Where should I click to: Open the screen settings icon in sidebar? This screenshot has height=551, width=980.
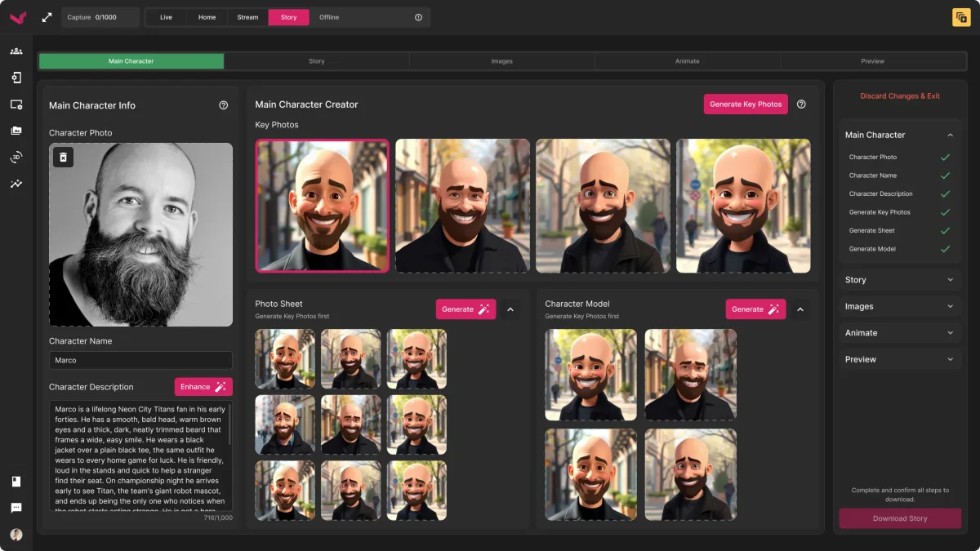tap(16, 104)
